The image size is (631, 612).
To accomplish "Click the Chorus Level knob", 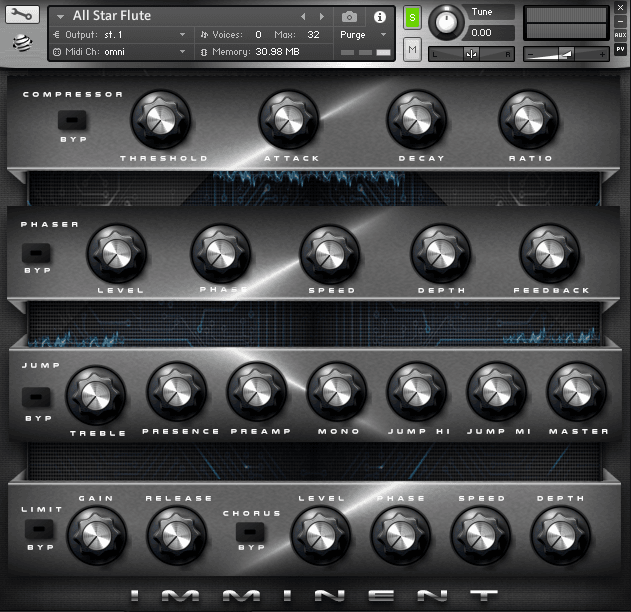I will click(321, 536).
